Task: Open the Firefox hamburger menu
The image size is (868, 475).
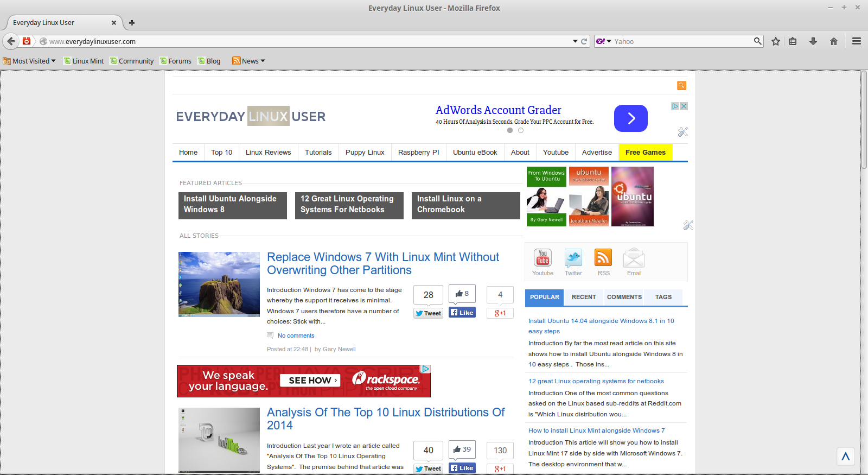Action: click(x=857, y=41)
